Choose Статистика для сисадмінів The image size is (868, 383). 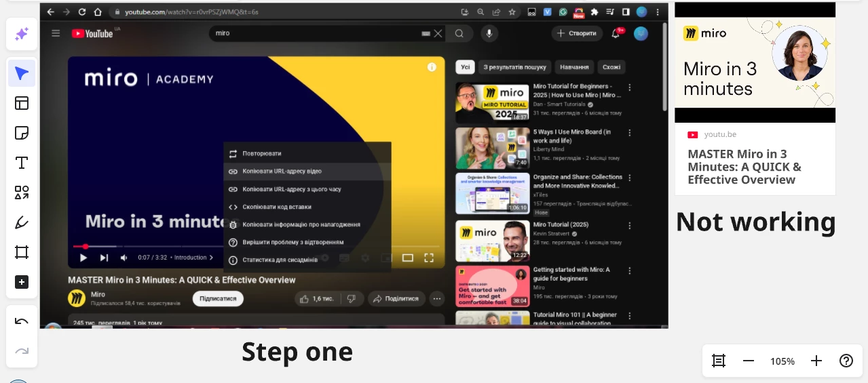[307, 260]
